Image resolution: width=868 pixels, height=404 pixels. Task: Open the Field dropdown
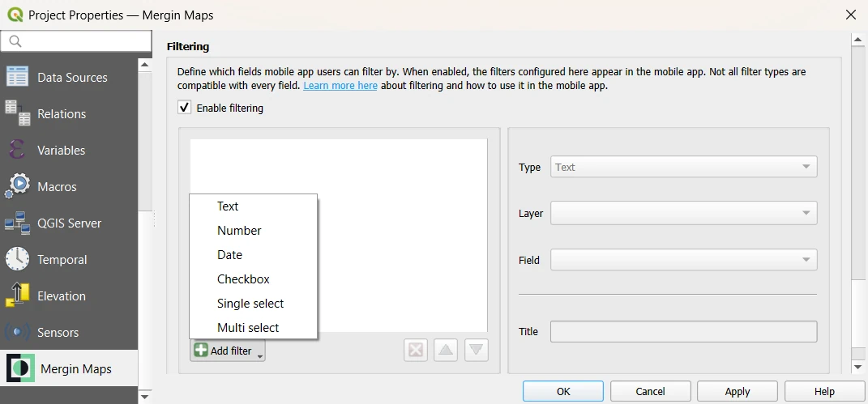(684, 260)
